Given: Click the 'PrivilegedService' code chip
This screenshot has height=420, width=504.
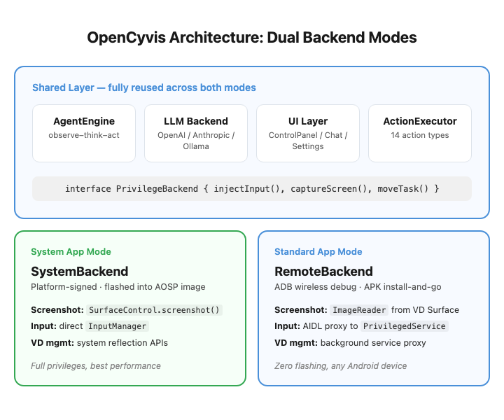Looking at the screenshot, I should tap(405, 326).
